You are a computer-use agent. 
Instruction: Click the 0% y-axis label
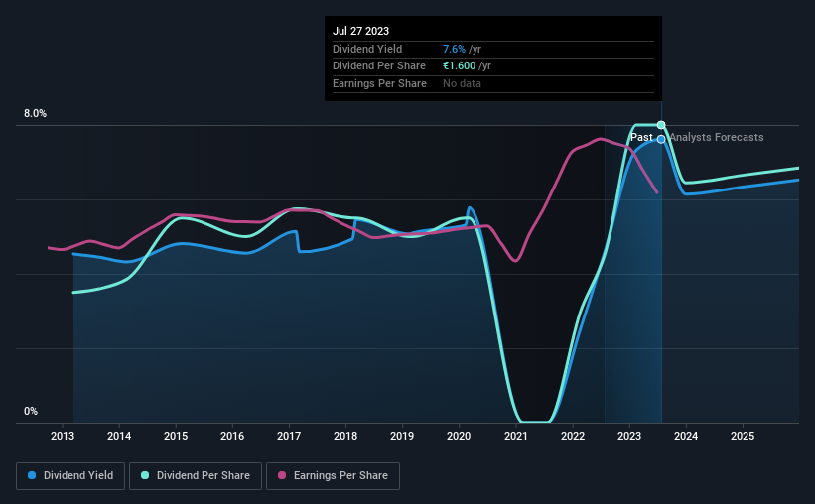[31, 411]
